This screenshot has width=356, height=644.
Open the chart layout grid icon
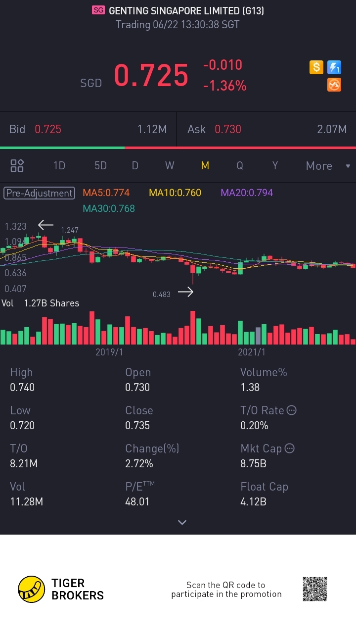(17, 166)
